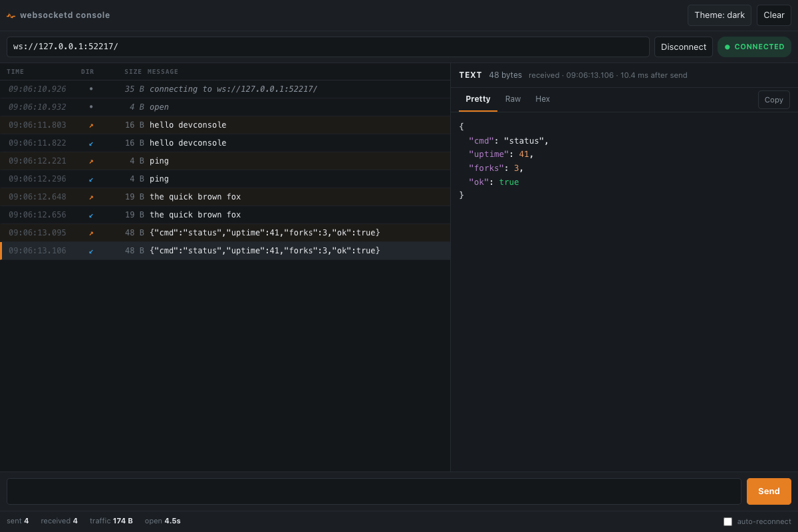Focus the message compose input field
This screenshot has height=532, width=798.
[374, 491]
